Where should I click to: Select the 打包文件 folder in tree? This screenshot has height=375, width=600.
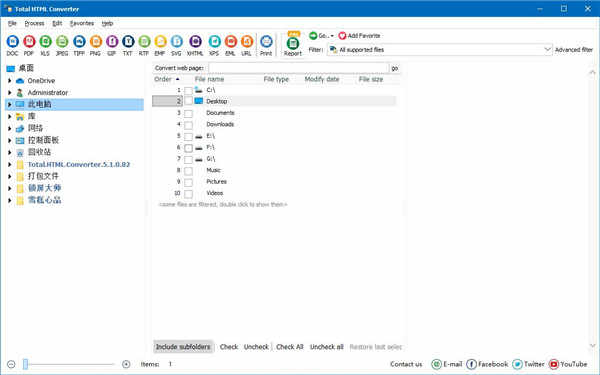[43, 176]
